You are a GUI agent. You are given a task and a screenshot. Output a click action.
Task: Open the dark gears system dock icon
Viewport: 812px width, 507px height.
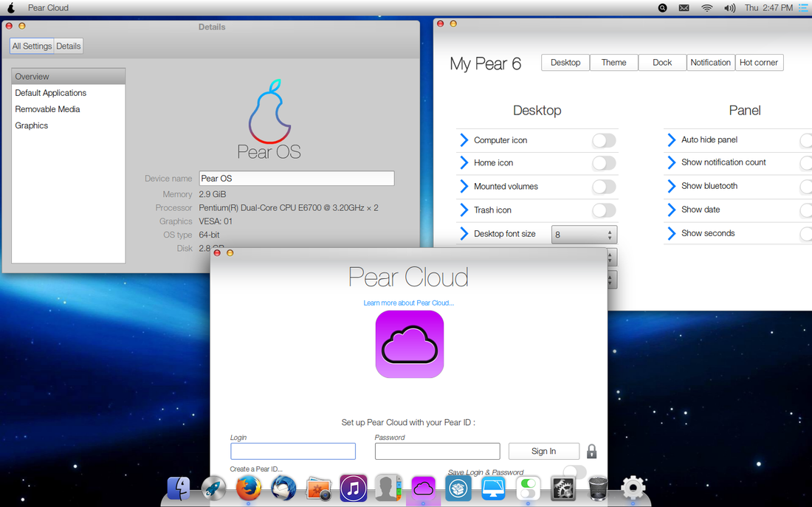click(563, 488)
